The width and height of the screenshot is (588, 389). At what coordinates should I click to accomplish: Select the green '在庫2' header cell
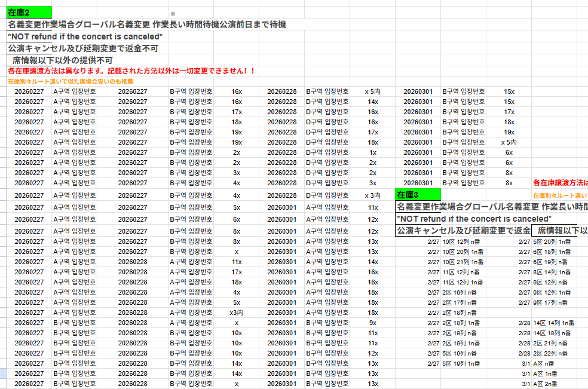tap(29, 13)
